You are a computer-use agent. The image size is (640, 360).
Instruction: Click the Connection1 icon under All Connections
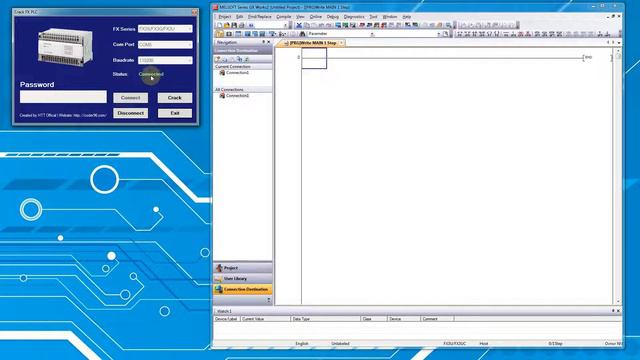pos(222,96)
